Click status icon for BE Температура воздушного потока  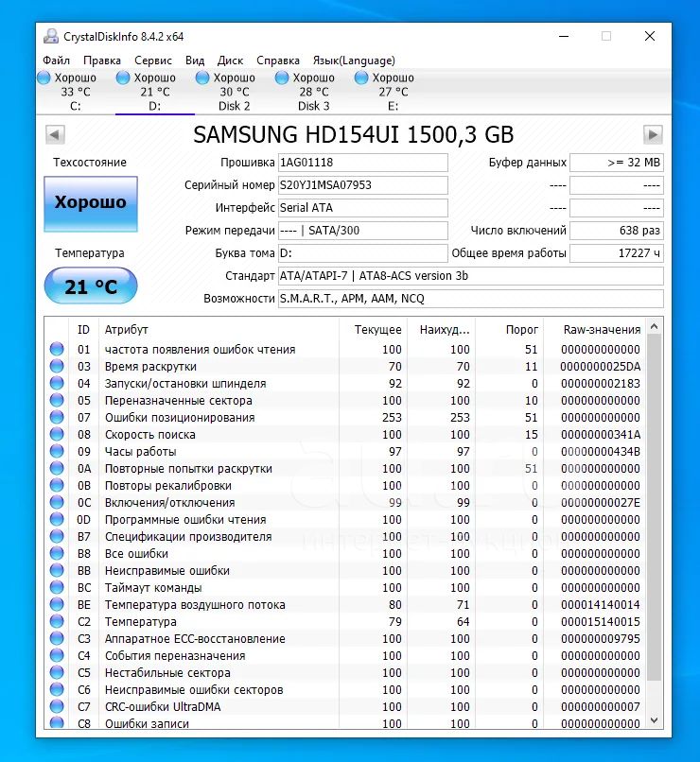click(57, 604)
